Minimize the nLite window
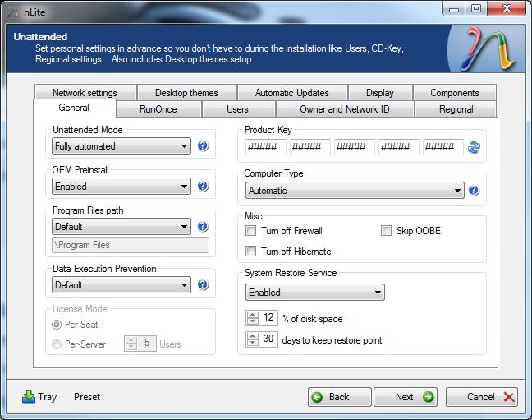Viewport: 532px width, 420px height. [x=454, y=9]
